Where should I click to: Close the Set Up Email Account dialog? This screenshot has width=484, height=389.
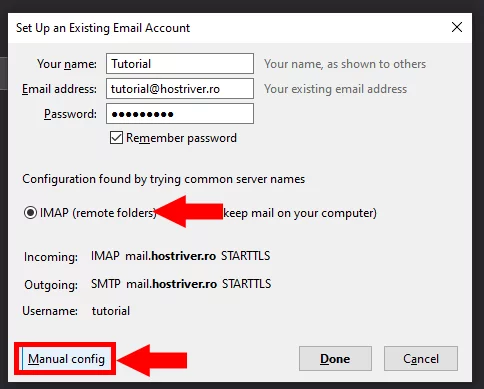point(457,27)
